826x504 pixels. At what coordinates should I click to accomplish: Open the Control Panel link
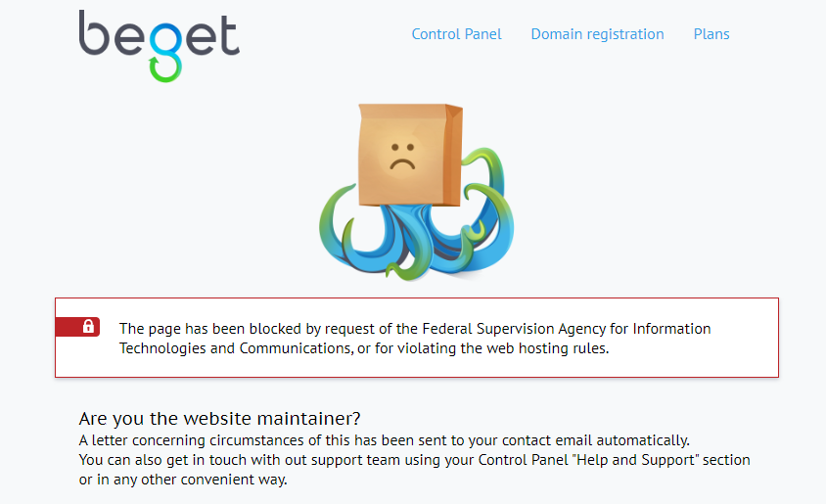pyautogui.click(x=456, y=34)
